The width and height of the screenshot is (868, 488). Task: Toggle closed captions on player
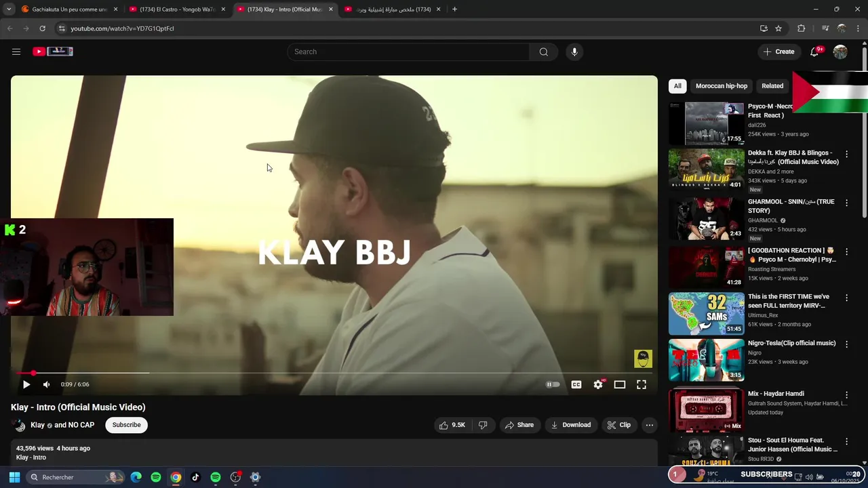[x=576, y=384]
